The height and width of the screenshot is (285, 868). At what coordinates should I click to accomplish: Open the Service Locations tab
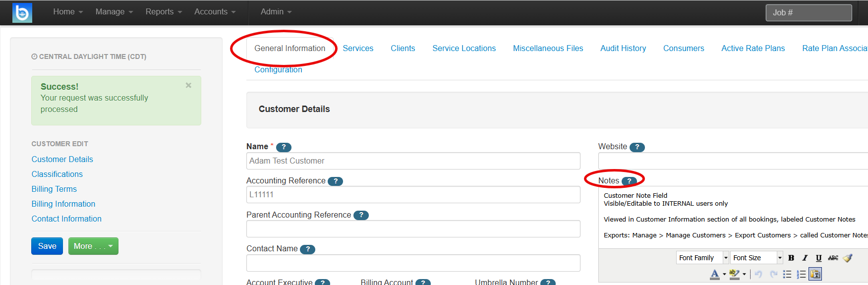464,49
